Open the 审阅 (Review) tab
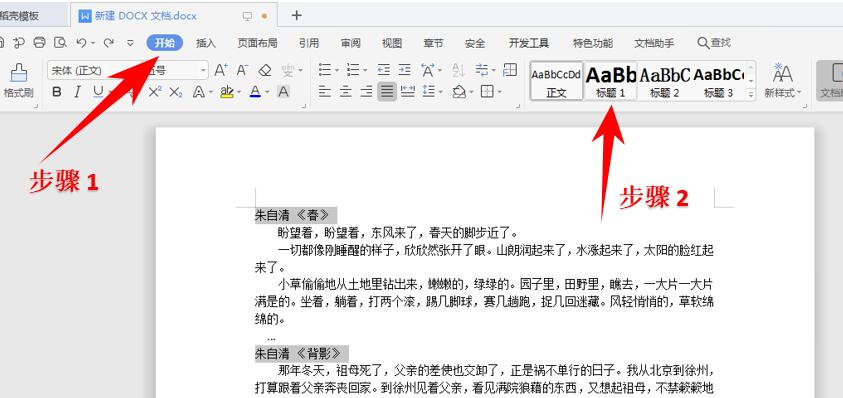This screenshot has width=843, height=398. pos(351,43)
